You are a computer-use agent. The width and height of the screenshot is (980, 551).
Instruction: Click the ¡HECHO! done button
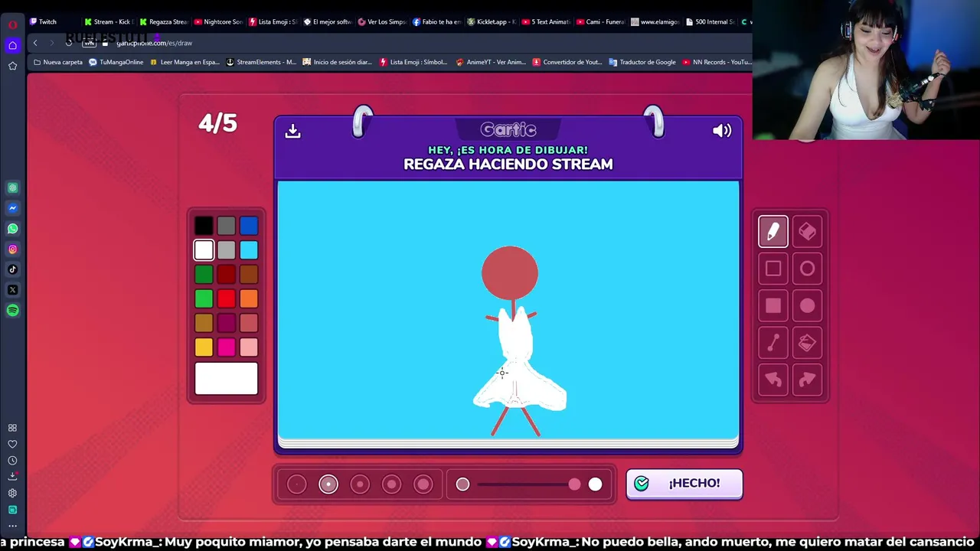coord(684,483)
